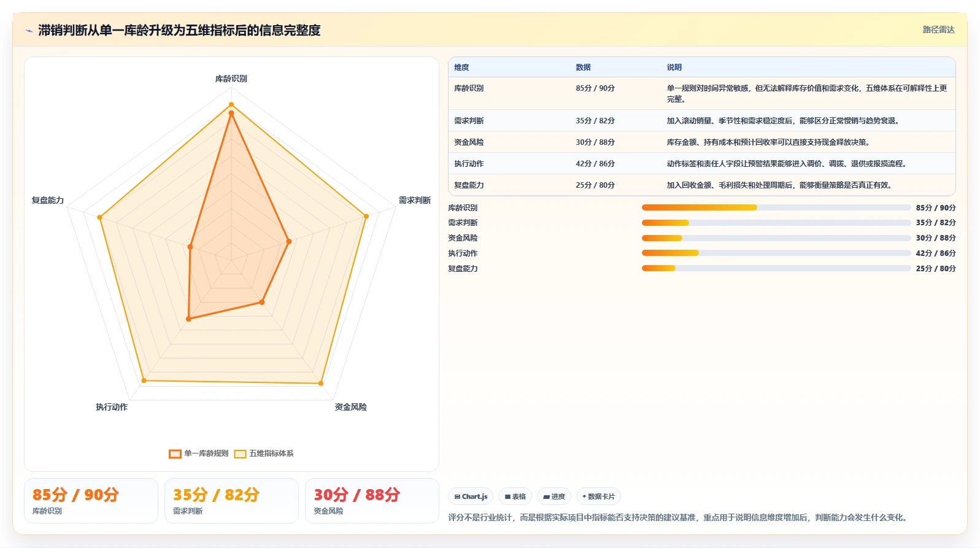This screenshot has height=548, width=980.
Task: Toggle 五维指标体系 legend swatch
Action: [240, 453]
